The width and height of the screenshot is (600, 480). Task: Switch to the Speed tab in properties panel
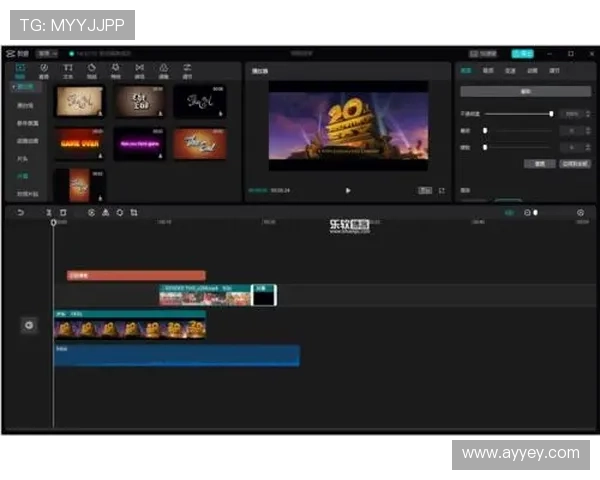click(510, 70)
